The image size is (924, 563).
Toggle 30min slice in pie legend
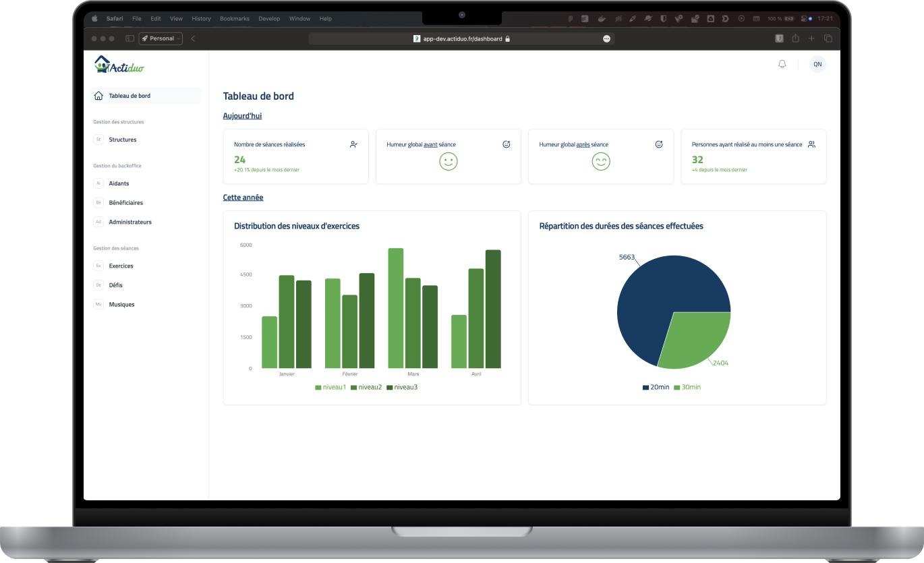687,387
